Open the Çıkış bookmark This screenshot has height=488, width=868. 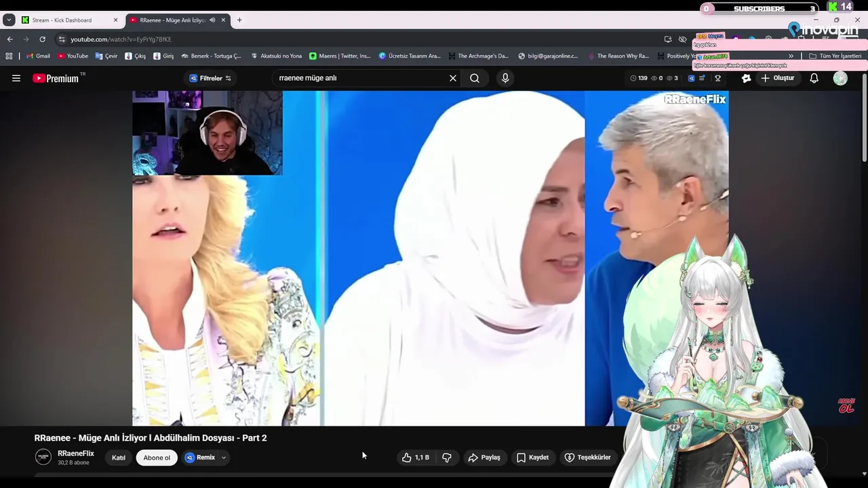(136, 56)
